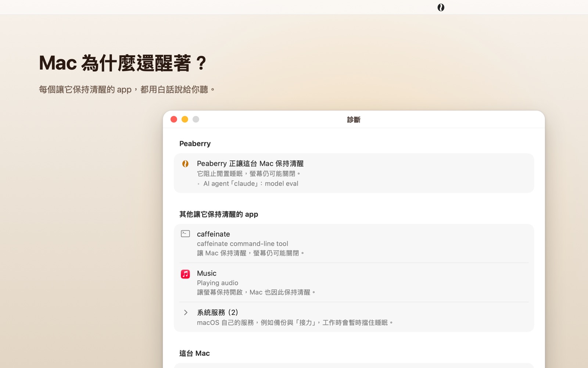Click 'caffeinate command-line tool' subtitle

tap(243, 244)
